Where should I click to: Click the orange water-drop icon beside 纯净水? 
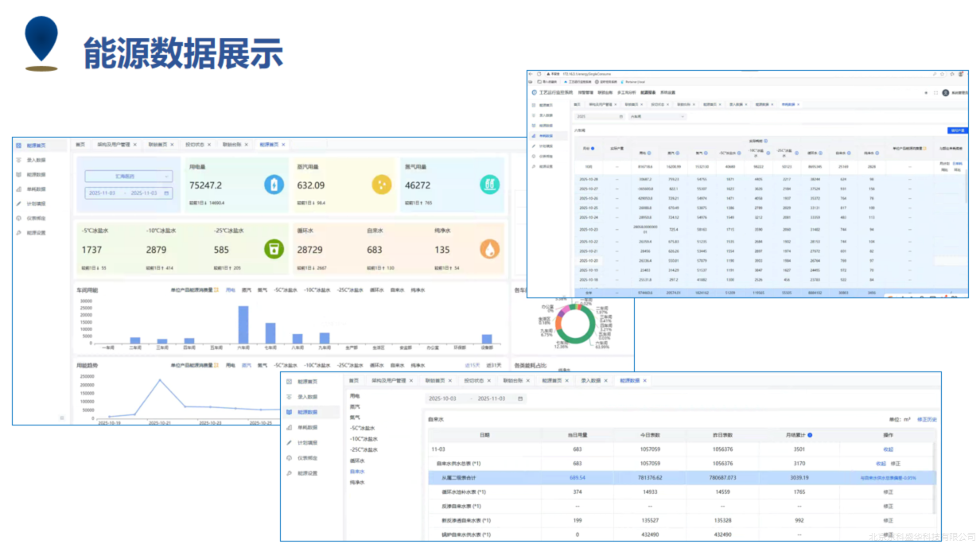click(x=489, y=248)
